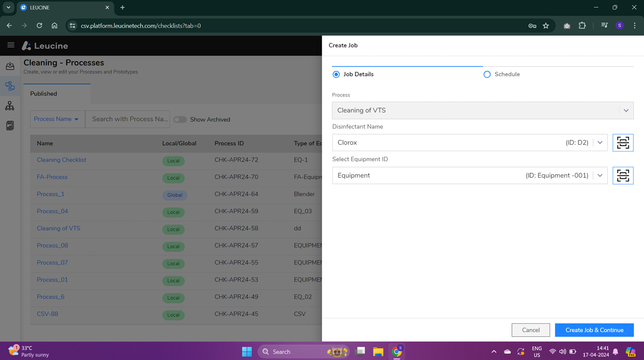Open the Cleaning of VTS process link
Screen dimensions: 644x360
click(58, 228)
